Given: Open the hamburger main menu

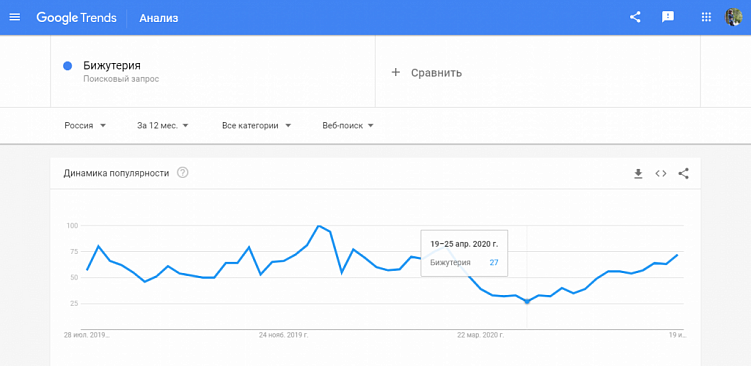Looking at the screenshot, I should [15, 18].
